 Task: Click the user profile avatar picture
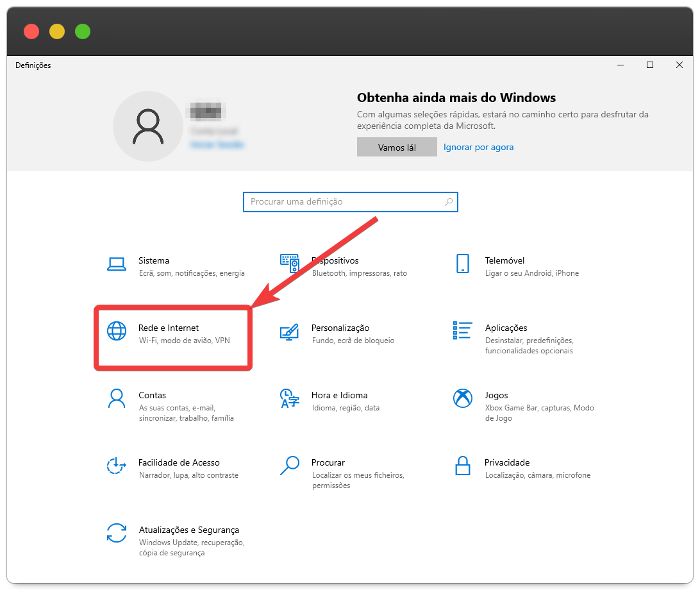(148, 126)
